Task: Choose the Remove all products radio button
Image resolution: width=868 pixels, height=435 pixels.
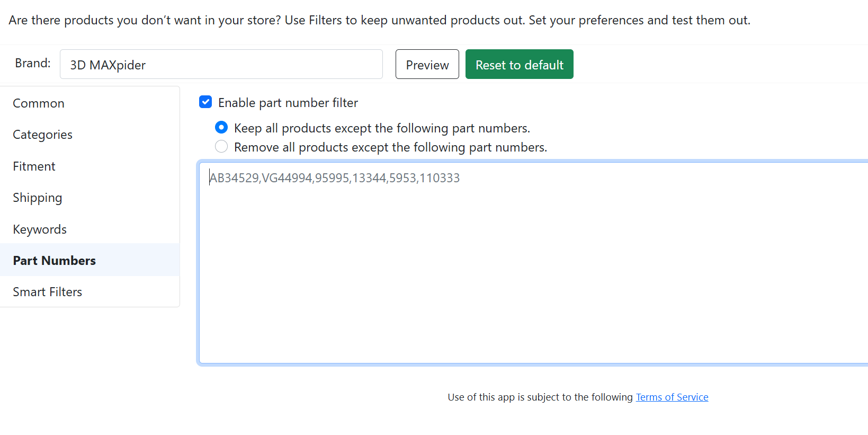Action: 221,146
